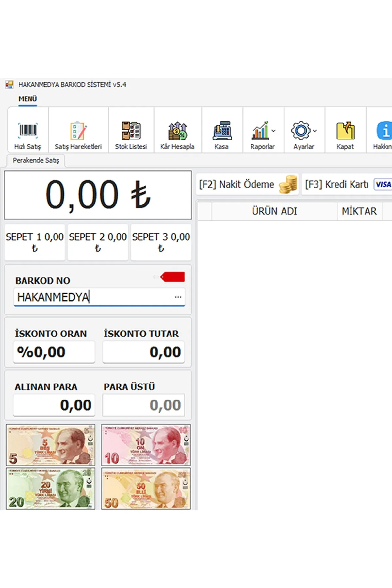This screenshot has width=392, height=588.
Task: Click the F3 Kredi Kartı button
Action: tap(347, 185)
